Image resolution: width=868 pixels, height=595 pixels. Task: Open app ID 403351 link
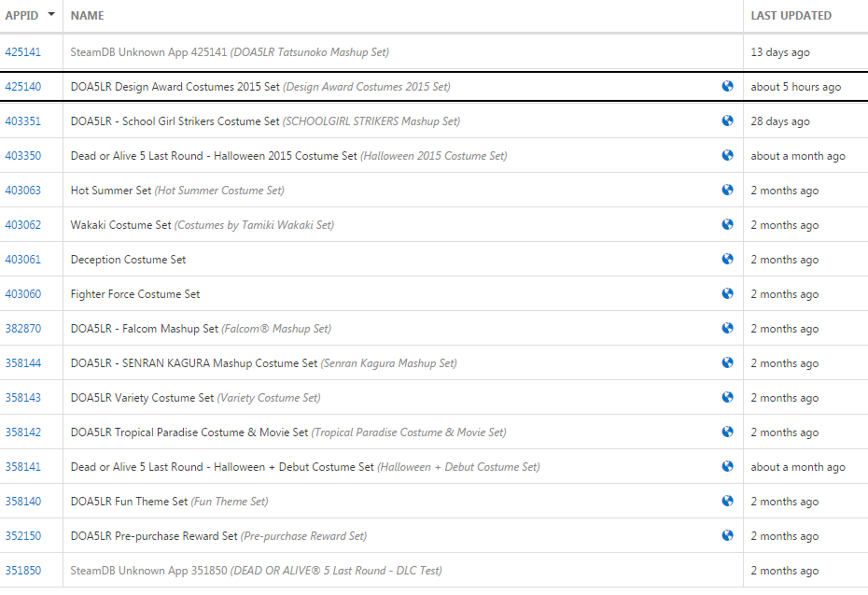(23, 121)
